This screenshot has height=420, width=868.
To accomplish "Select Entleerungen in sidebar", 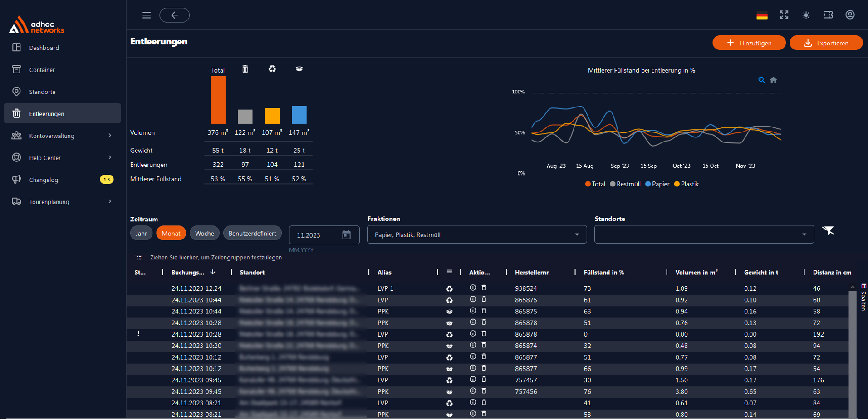I will coord(62,113).
